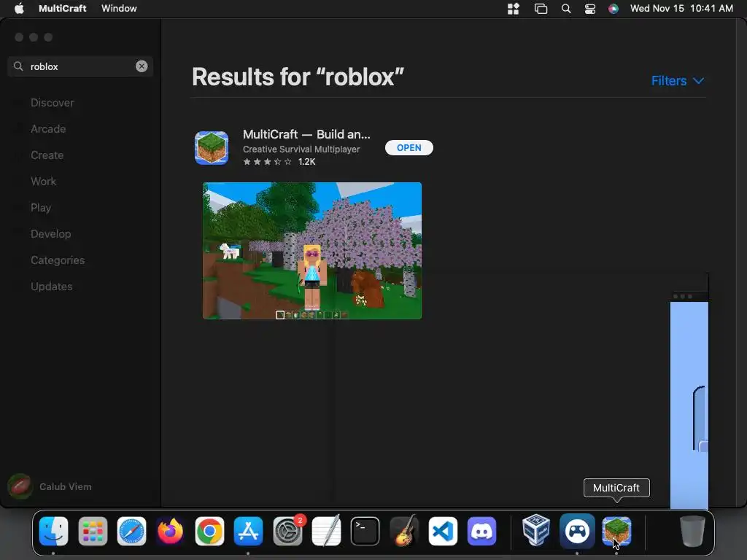Click the MultiCraft star rating

(267, 162)
